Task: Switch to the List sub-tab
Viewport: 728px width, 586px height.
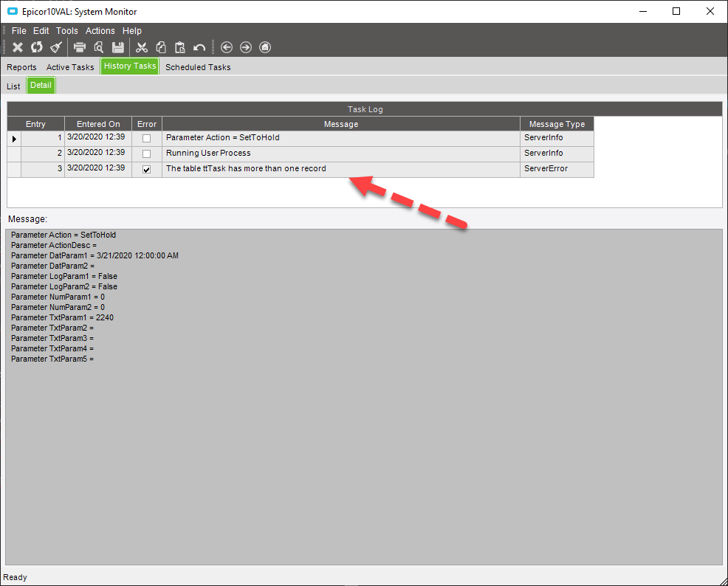Action: [x=13, y=86]
